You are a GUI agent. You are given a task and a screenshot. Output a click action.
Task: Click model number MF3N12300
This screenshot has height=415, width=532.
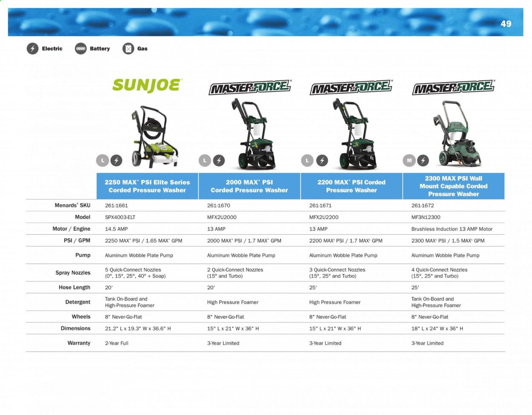pos(426,217)
